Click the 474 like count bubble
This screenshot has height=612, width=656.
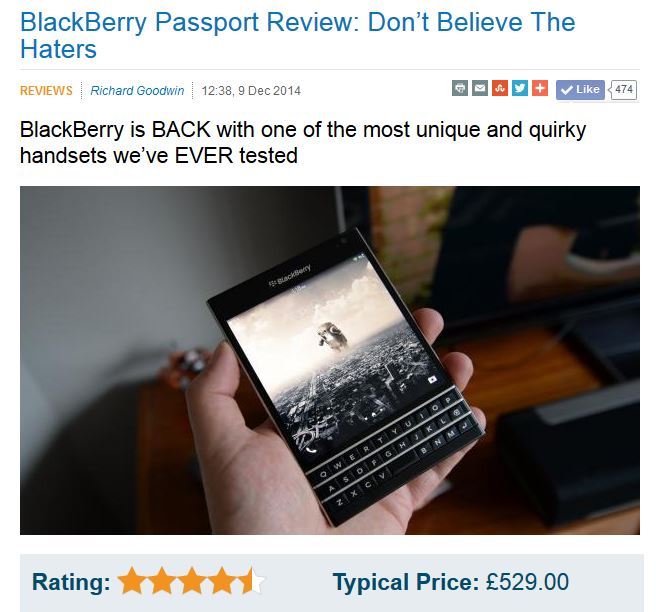click(623, 90)
